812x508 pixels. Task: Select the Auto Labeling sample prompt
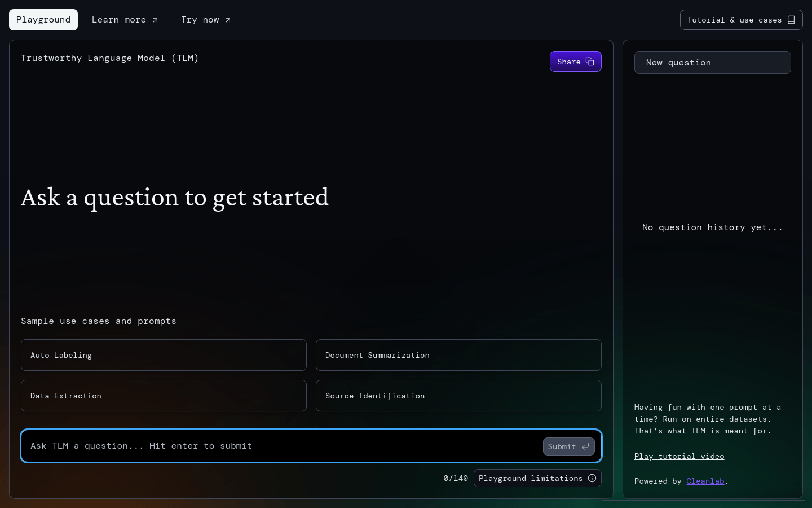[x=164, y=355]
